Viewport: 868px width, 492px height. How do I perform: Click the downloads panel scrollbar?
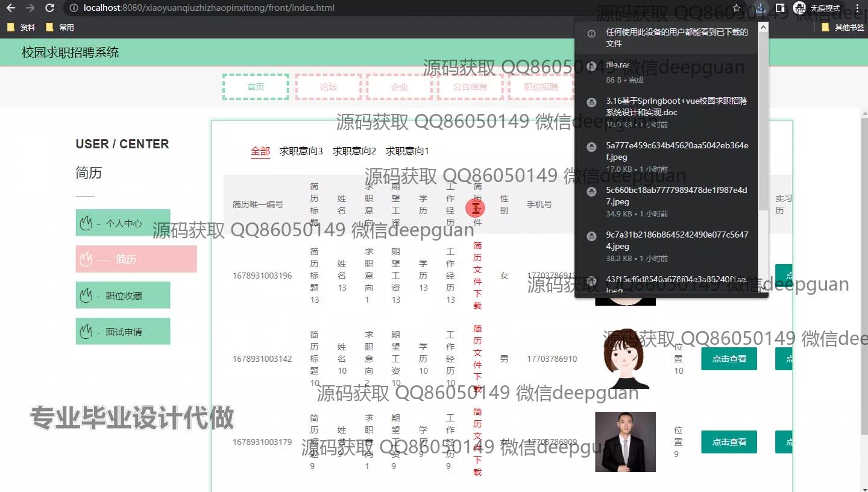(x=763, y=121)
